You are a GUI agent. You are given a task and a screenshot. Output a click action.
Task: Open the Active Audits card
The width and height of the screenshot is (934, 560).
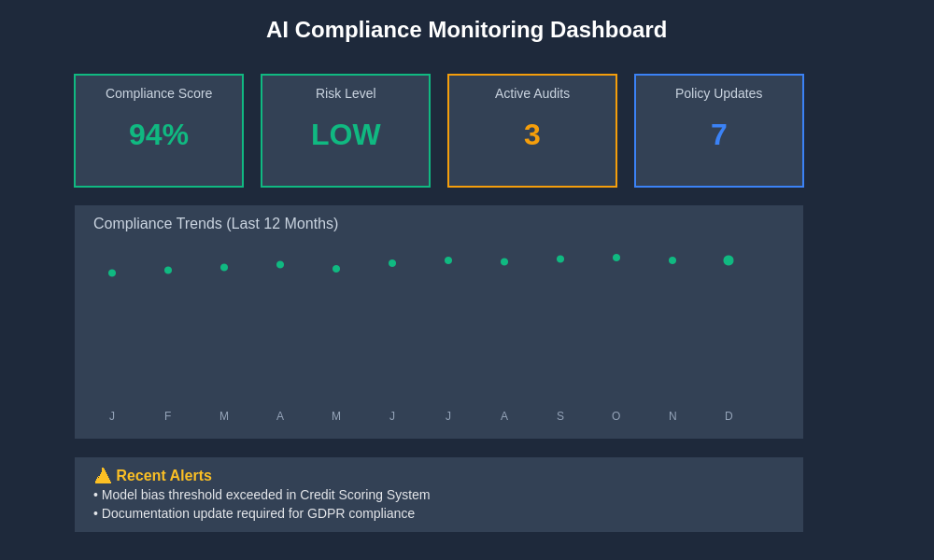pos(532,131)
